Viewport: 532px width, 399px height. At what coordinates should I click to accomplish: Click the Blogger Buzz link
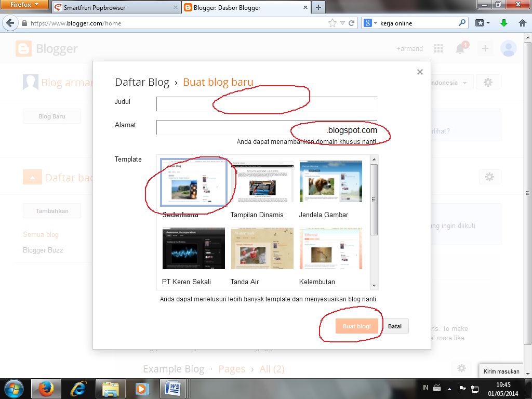click(43, 250)
